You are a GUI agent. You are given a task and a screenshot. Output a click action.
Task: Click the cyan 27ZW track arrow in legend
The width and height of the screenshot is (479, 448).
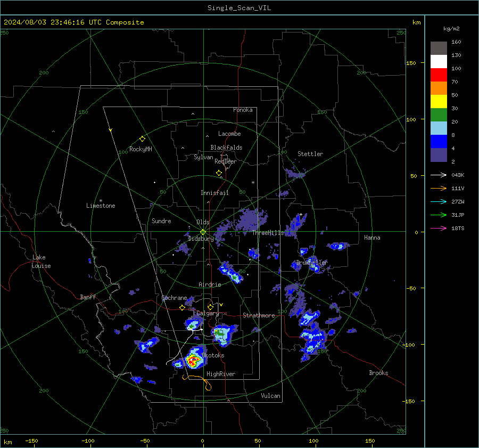click(x=439, y=202)
